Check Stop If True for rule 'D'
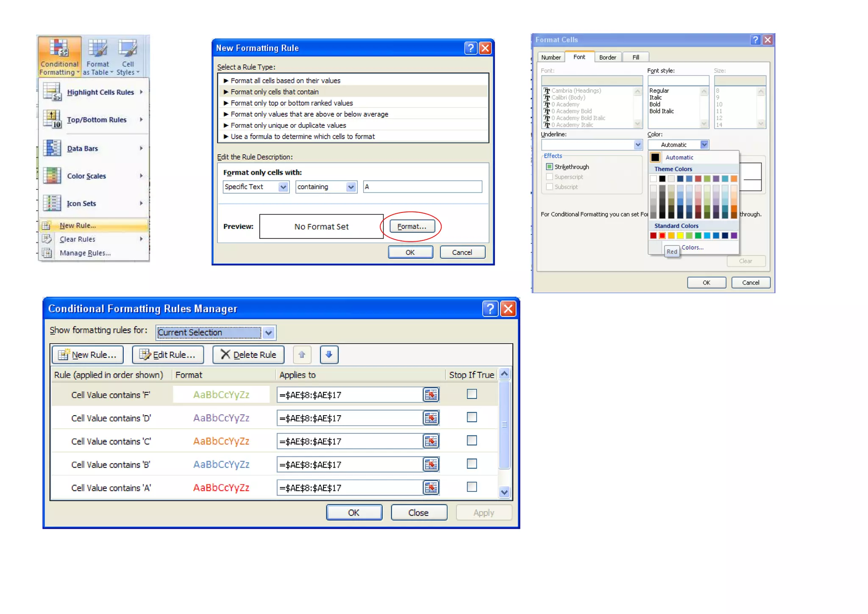Viewport: 868px width, 614px height. coord(472,417)
